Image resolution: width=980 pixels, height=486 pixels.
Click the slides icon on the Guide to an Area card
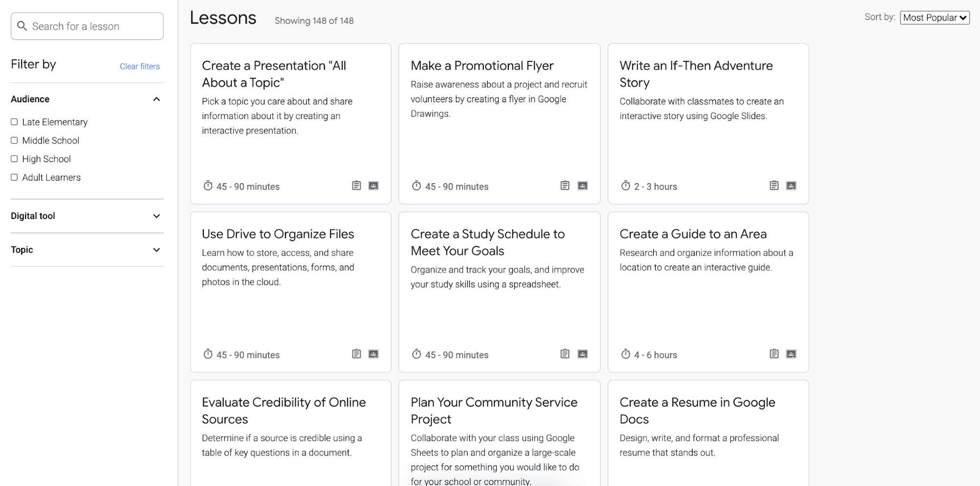pyautogui.click(x=791, y=354)
